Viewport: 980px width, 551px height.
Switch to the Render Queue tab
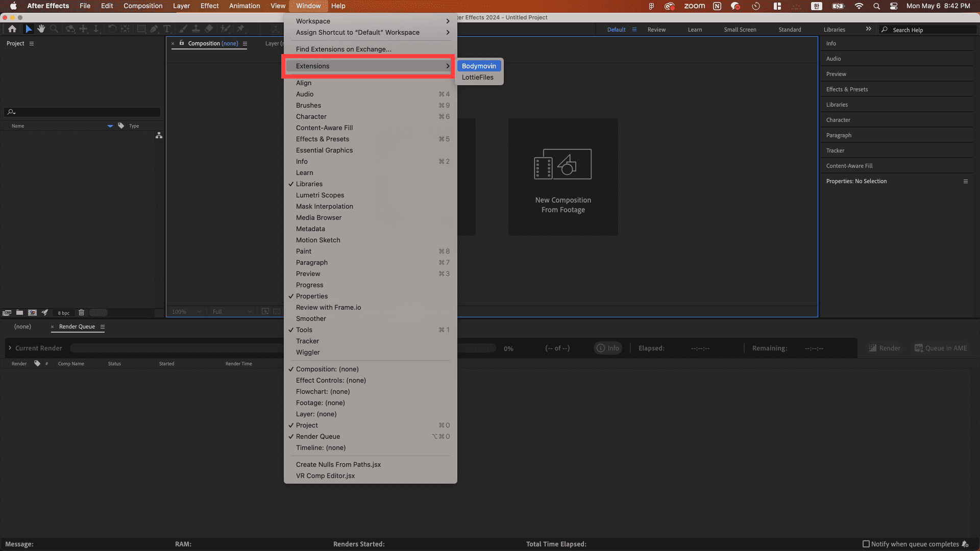point(77,327)
